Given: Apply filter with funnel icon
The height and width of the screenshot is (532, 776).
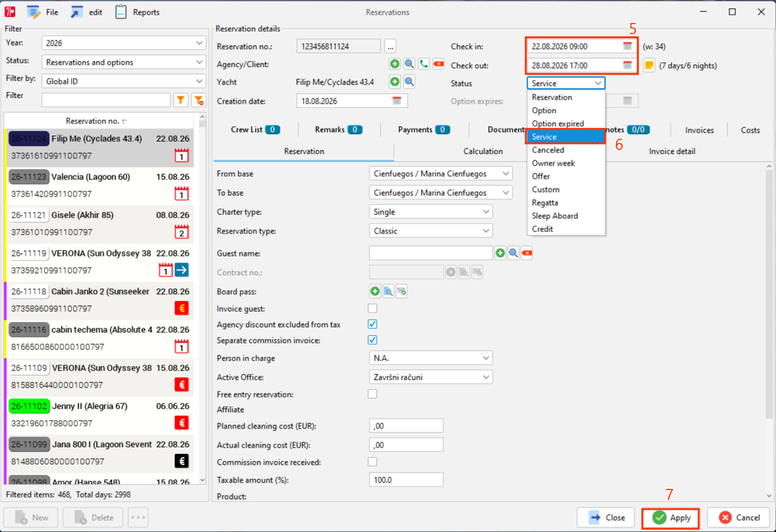Looking at the screenshot, I should point(181,100).
